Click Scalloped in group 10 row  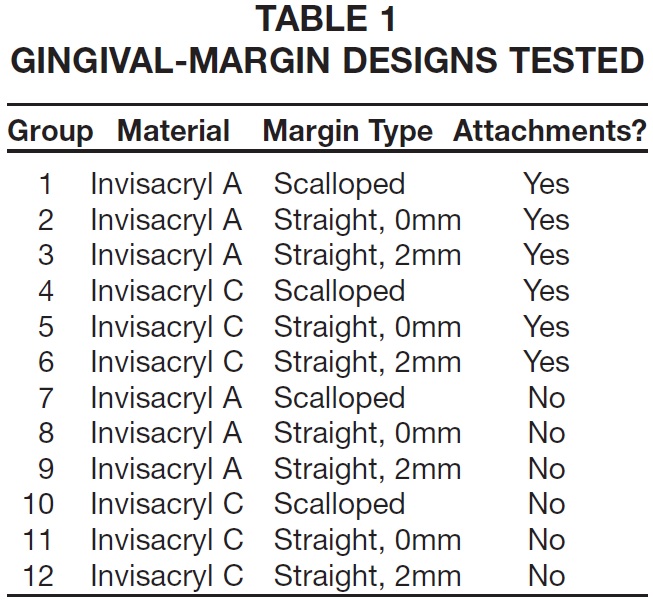[x=339, y=505]
